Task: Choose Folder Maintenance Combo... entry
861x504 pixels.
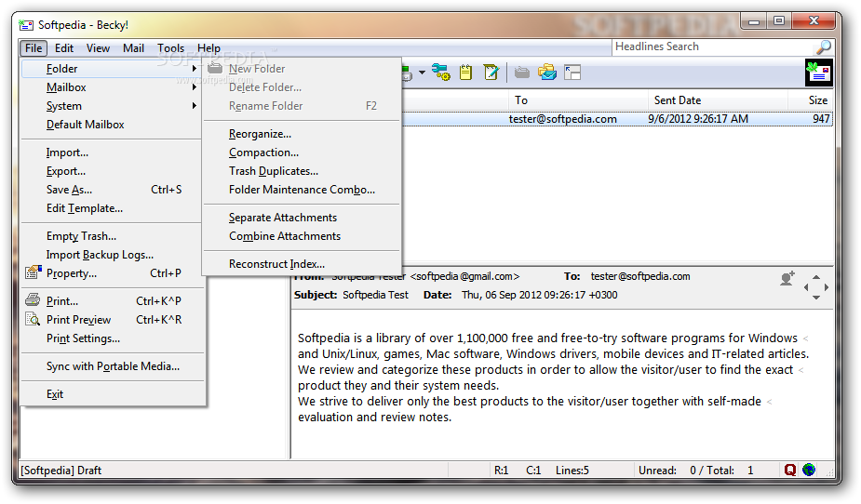Action: click(x=302, y=191)
